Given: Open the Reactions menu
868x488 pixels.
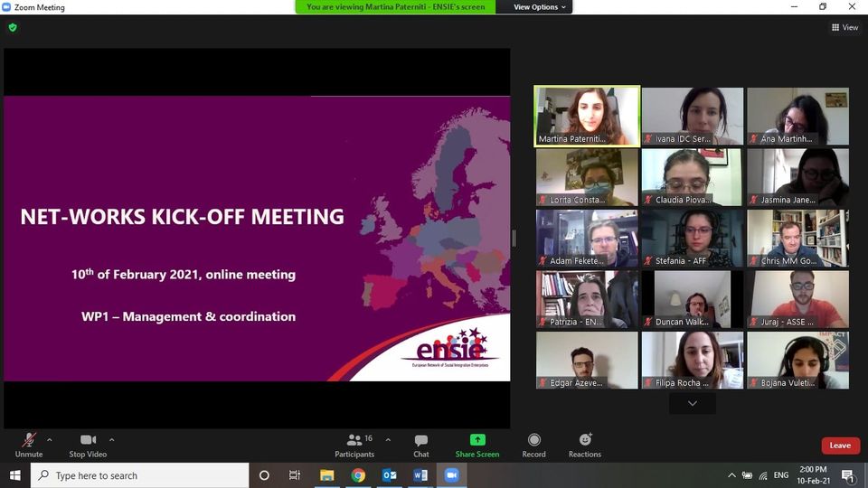Looking at the screenshot, I should 584,440.
